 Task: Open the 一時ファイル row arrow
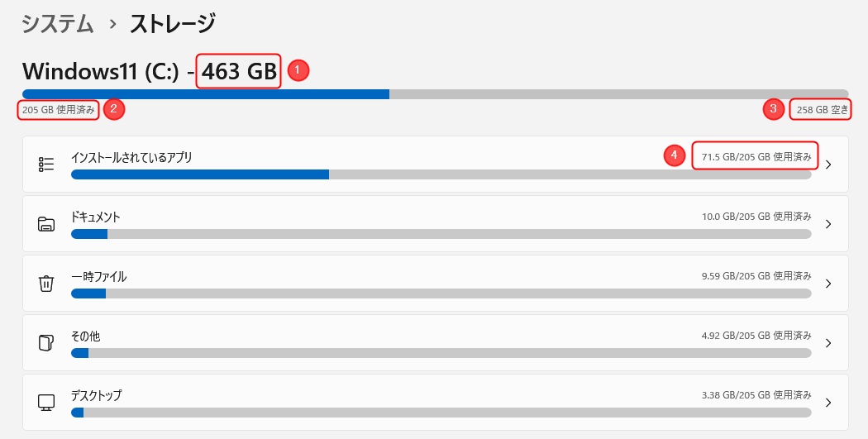[x=828, y=284]
